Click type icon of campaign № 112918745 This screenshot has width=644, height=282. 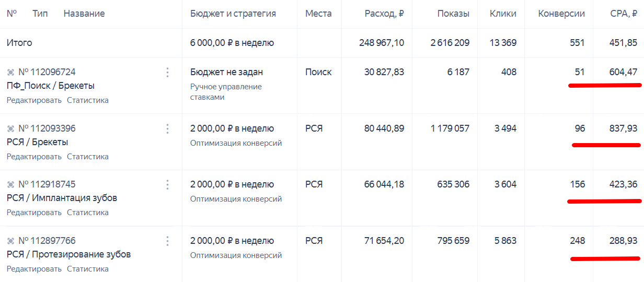click(10, 184)
